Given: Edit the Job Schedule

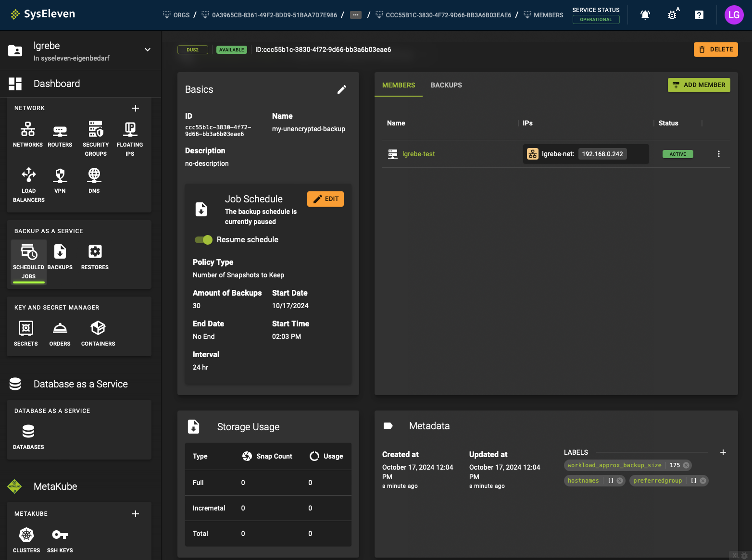Looking at the screenshot, I should (326, 199).
